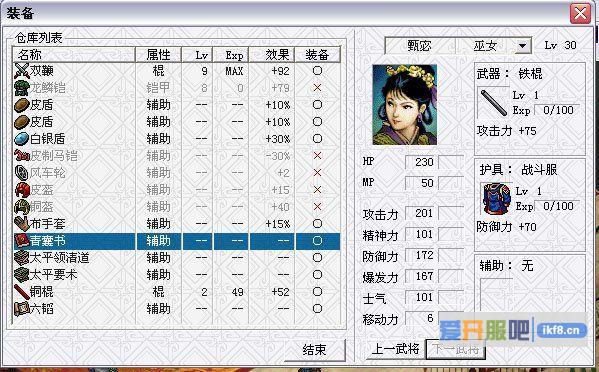Screen dimensions: 599x372
Task: Click the equipped 铁棍 weapon icon
Action: coord(494,103)
